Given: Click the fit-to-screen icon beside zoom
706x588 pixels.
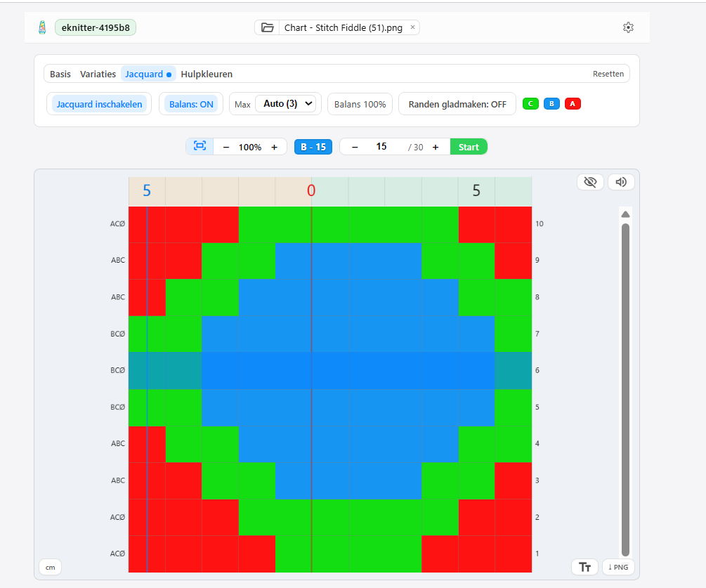Looking at the screenshot, I should [x=200, y=146].
